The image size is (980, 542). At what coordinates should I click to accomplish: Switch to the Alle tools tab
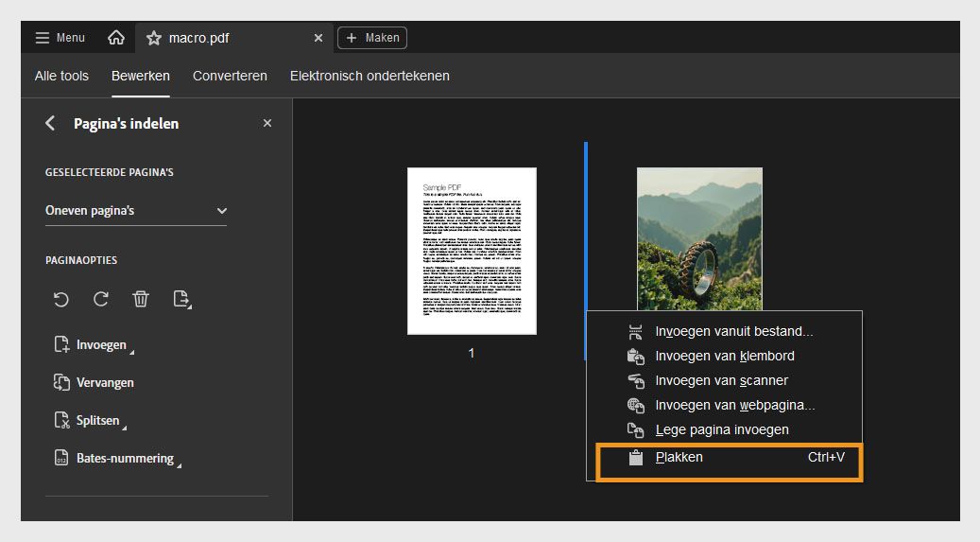click(61, 76)
